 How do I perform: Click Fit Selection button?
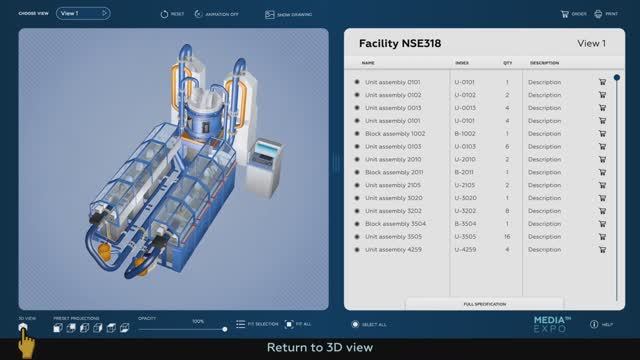(x=257, y=324)
